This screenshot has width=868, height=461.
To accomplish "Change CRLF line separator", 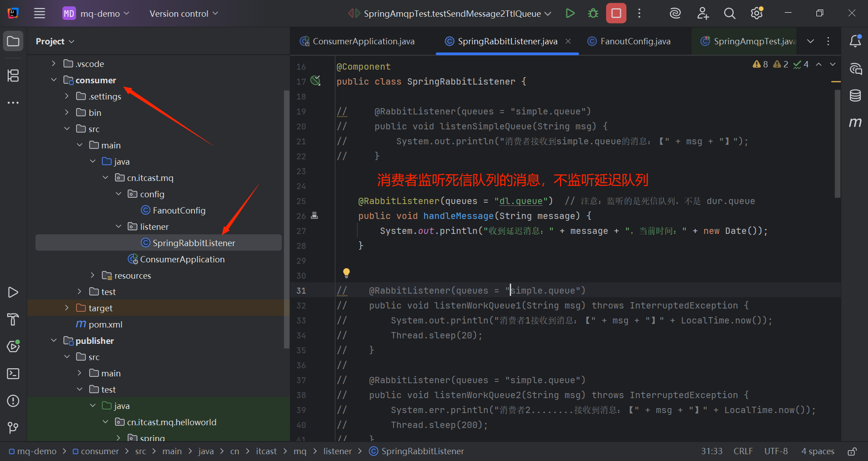I will tap(743, 451).
